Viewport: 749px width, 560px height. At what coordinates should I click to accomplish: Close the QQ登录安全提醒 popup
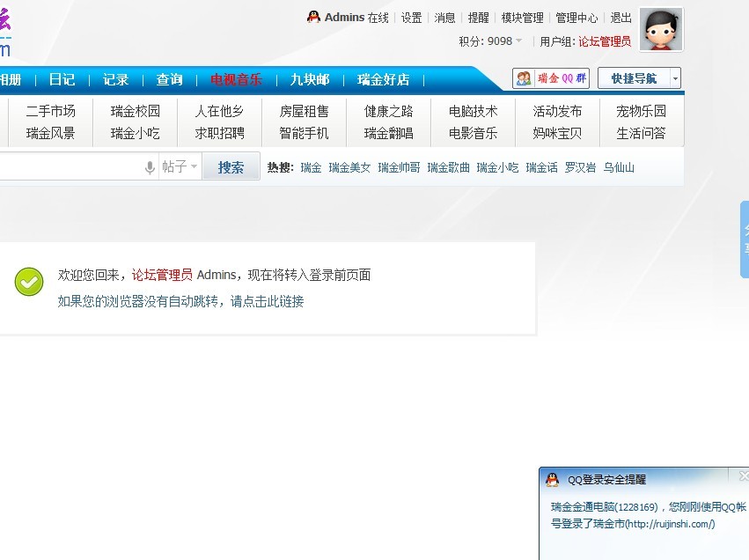pos(744,476)
